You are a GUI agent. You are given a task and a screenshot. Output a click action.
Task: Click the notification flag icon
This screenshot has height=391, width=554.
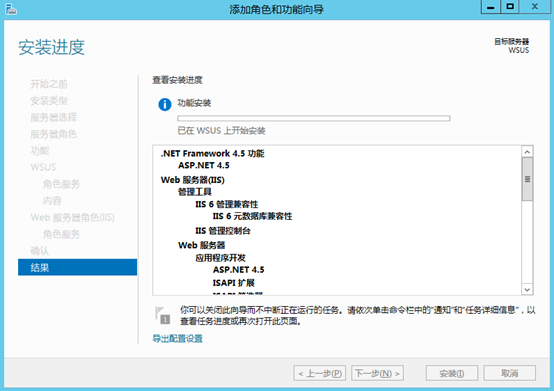163,315
